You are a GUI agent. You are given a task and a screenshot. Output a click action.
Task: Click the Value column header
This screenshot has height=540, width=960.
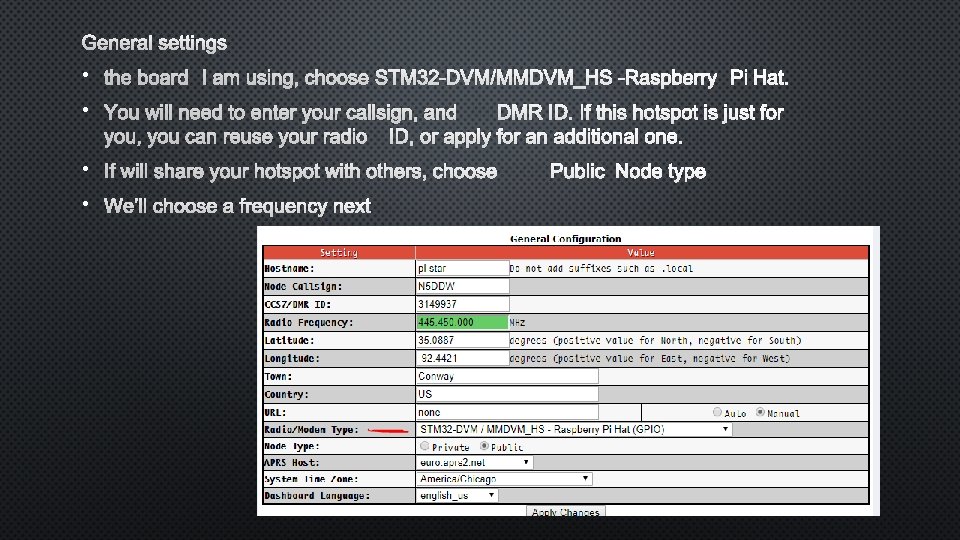click(x=641, y=252)
